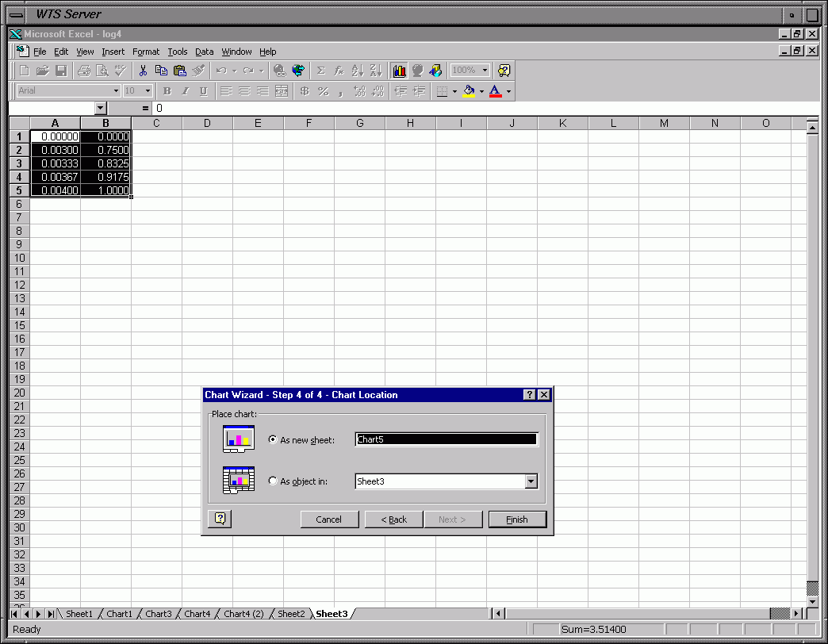This screenshot has height=644, width=828.
Task: Open the Data menu
Action: (x=204, y=52)
